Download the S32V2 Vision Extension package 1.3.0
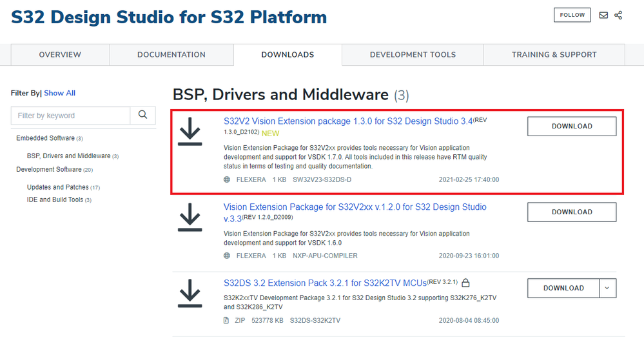The height and width of the screenshot is (346, 644). (572, 127)
